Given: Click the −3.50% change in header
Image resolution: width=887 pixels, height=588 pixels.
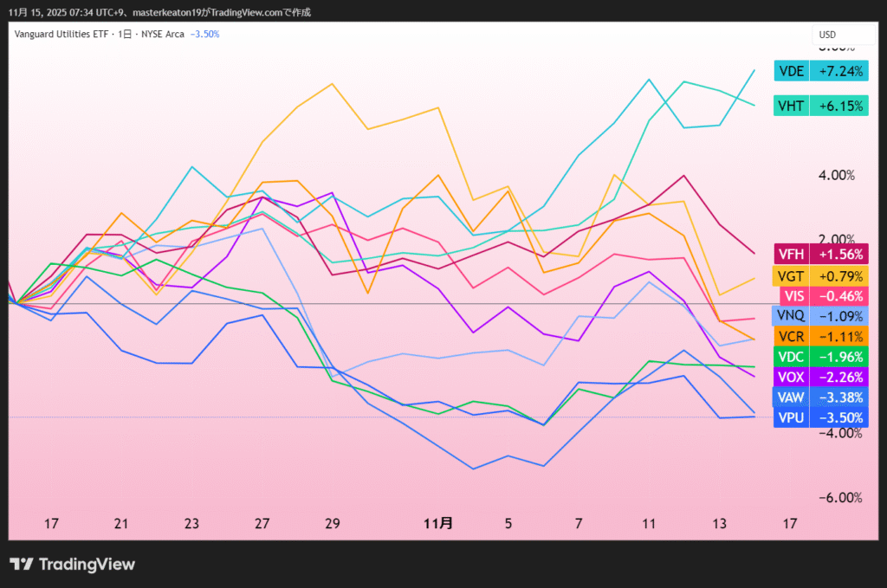Looking at the screenshot, I should coord(204,35).
